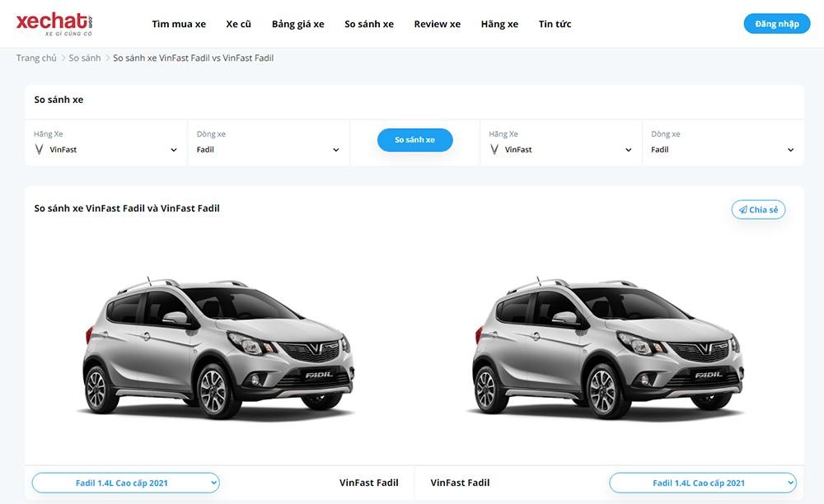Click the Đăng nhập button
The height and width of the screenshot is (504, 824).
(776, 23)
